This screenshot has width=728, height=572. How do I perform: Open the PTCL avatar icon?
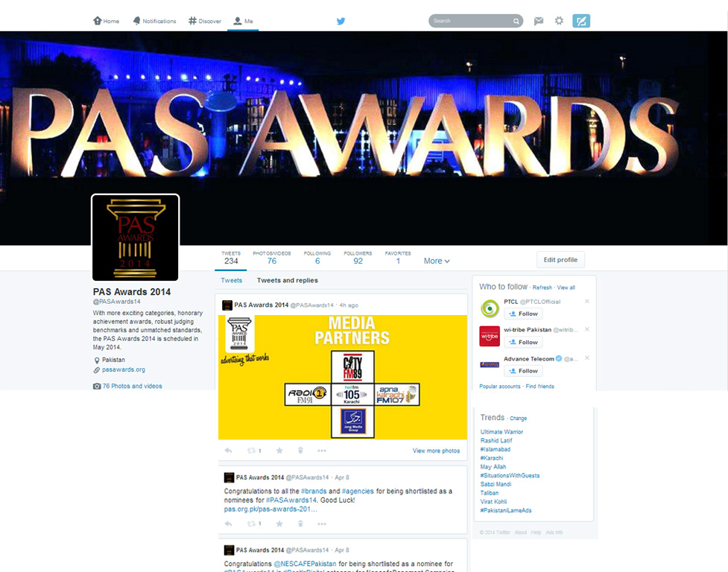490,308
